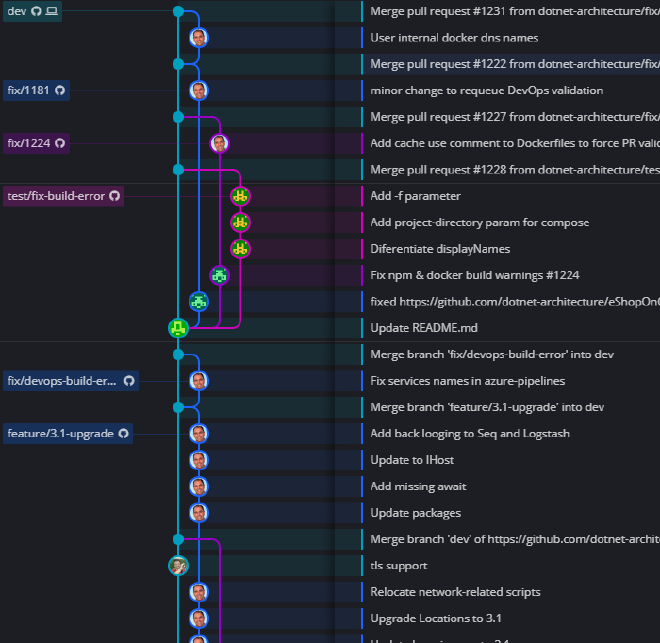Click the avatar node for Add -f parameter
660x643 pixels.
[240, 196]
